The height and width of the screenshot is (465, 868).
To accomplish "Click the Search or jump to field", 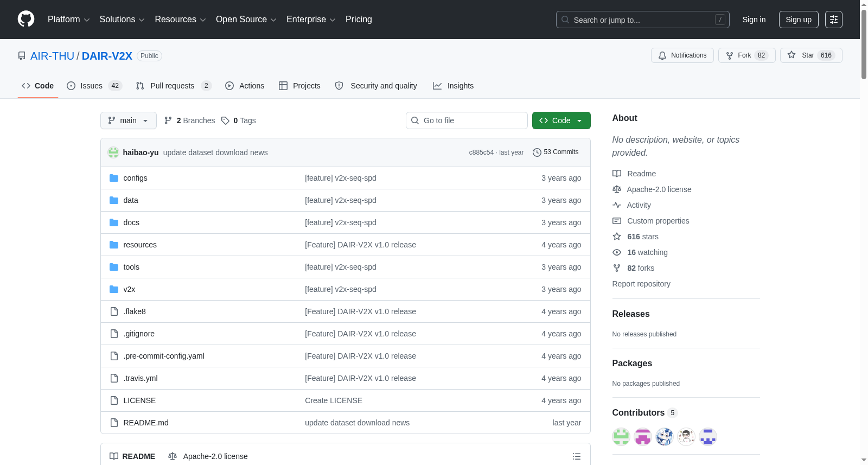I will (643, 20).
